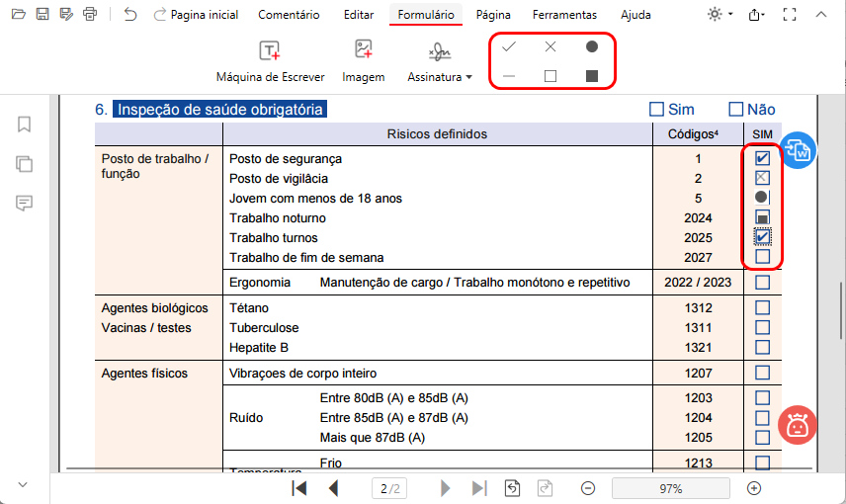Check the Não checkbox in the heading

(736, 110)
